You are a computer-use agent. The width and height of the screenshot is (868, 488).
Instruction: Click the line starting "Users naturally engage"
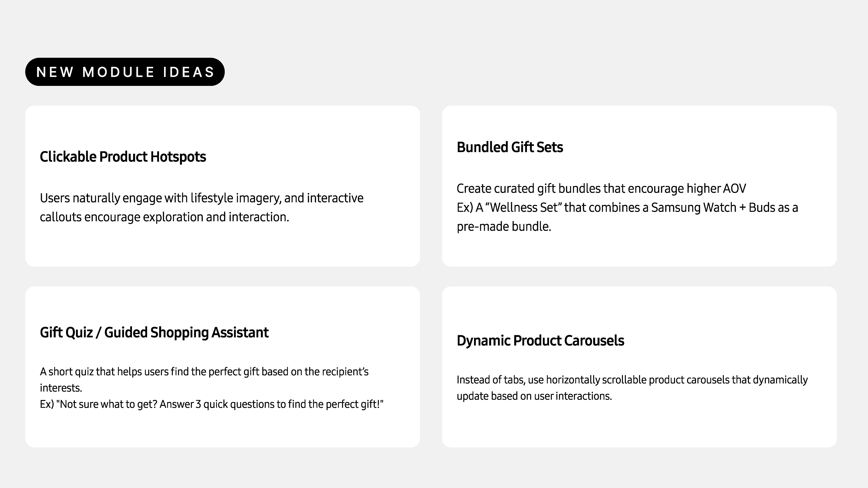point(201,198)
